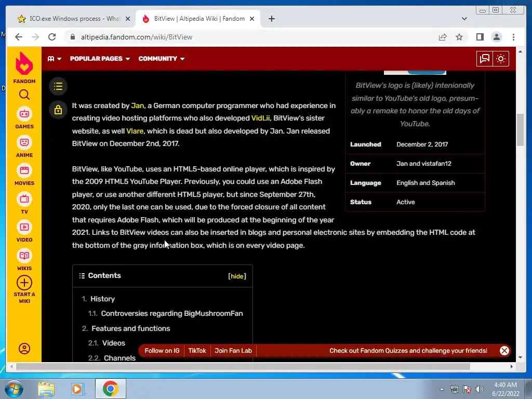Viewport: 532px width, 399px height.
Task: Open Action Center flag tray icon
Action: (x=467, y=389)
